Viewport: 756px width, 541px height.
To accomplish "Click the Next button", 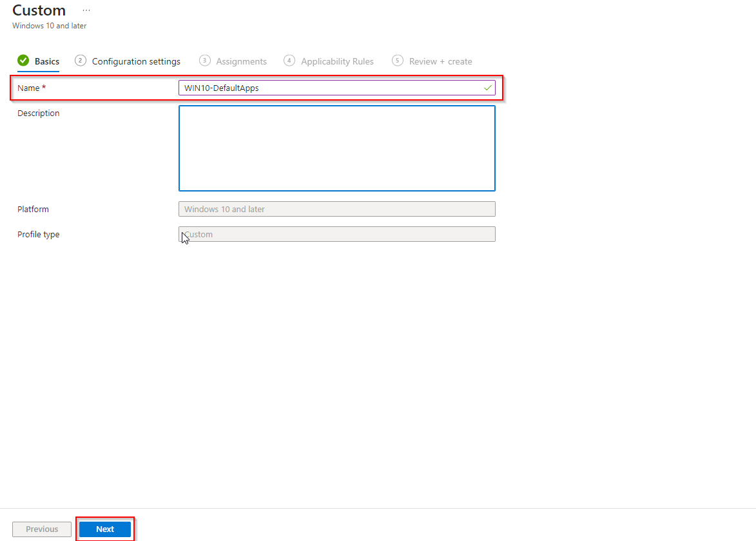I will pos(105,529).
